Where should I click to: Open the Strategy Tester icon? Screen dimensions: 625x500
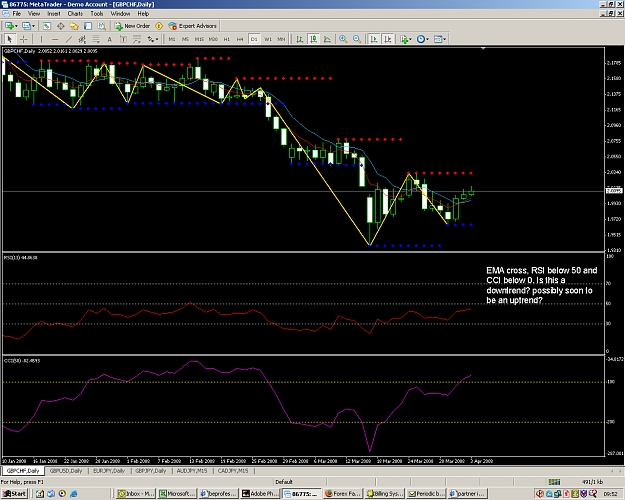102,26
